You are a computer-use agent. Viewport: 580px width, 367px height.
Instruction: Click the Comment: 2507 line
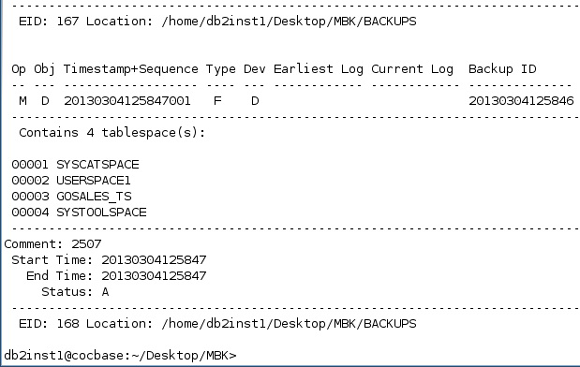pyautogui.click(x=53, y=244)
